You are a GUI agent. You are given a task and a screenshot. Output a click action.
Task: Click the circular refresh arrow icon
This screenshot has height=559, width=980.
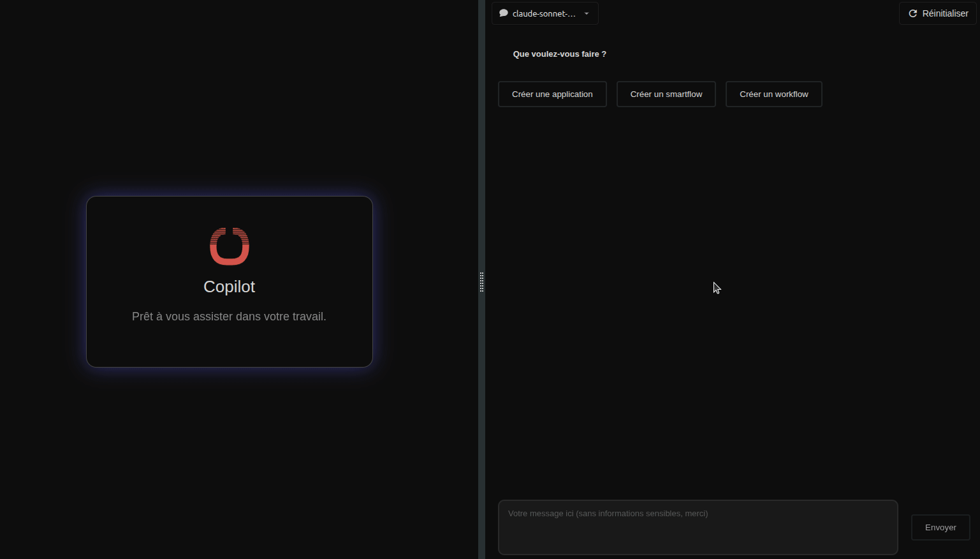coord(912,13)
